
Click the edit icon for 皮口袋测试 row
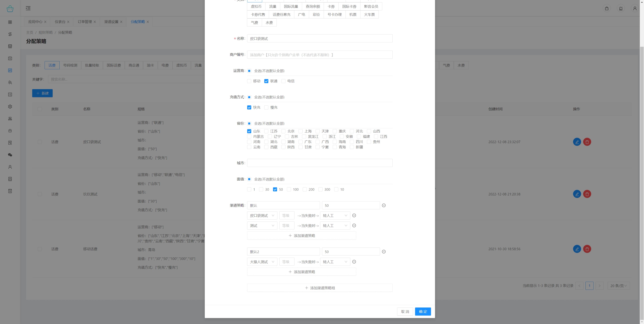(577, 142)
